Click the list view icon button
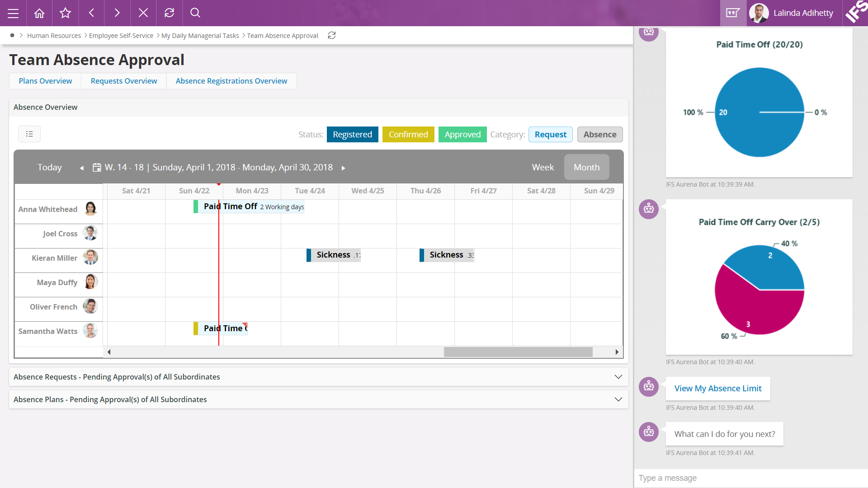This screenshot has height=488, width=868. coord(29,134)
